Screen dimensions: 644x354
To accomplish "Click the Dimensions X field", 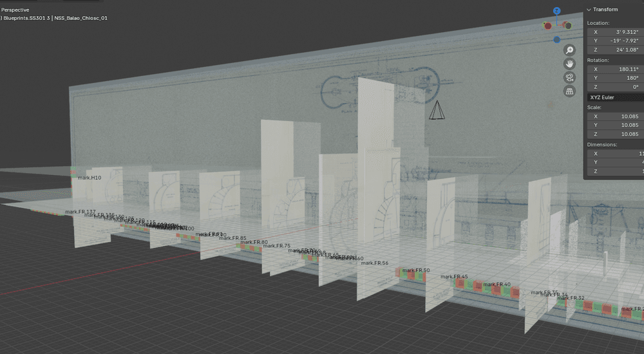I will pyautogui.click(x=616, y=154).
